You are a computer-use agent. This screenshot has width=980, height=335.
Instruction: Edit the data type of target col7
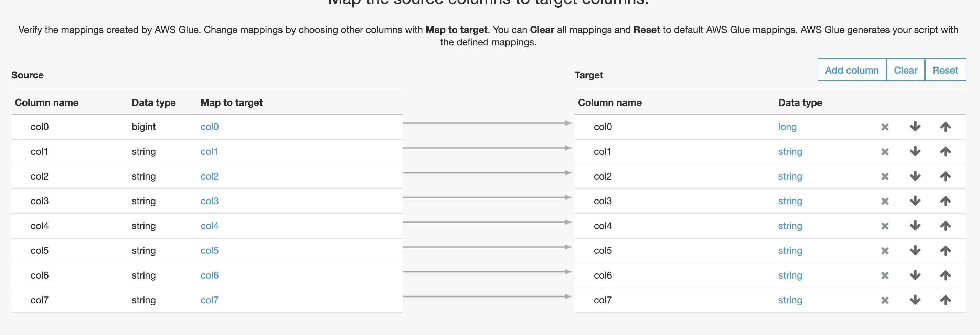[790, 300]
